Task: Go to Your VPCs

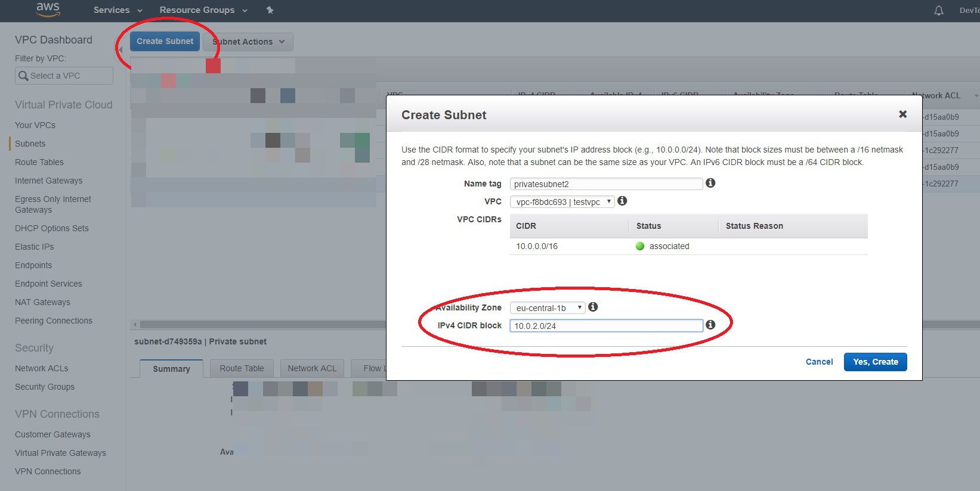Action: click(35, 125)
